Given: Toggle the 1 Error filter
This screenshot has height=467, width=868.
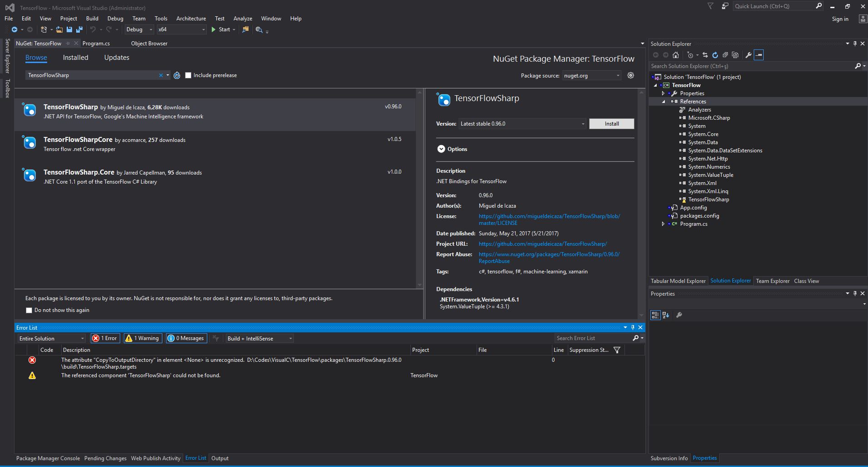Looking at the screenshot, I should coord(105,338).
